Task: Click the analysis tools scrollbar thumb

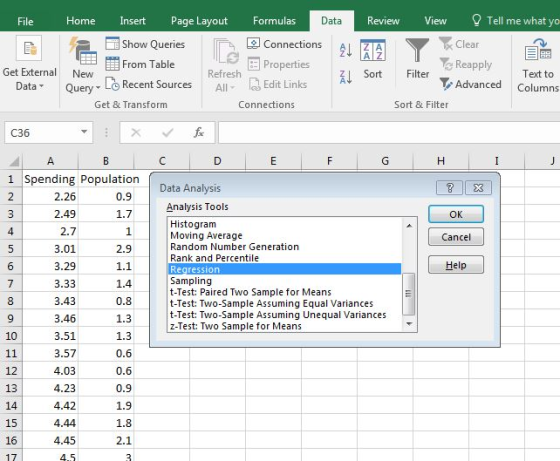Action: pyautogui.click(x=409, y=294)
